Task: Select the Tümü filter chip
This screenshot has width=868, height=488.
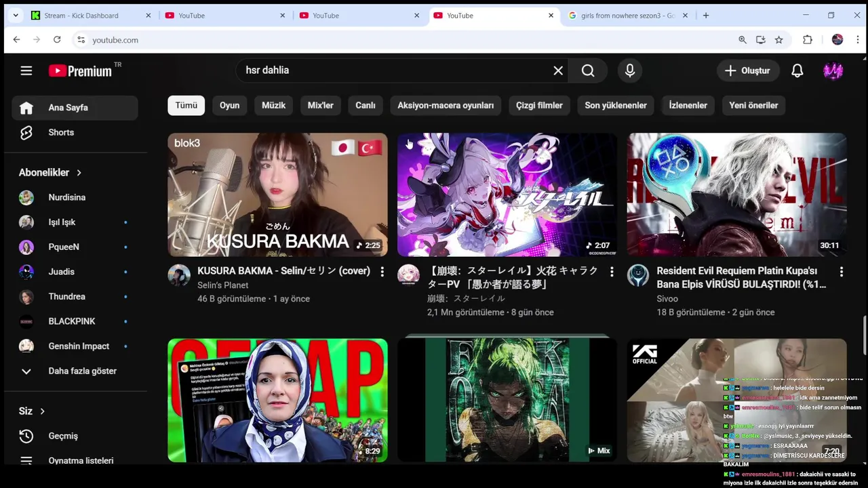Action: point(186,105)
